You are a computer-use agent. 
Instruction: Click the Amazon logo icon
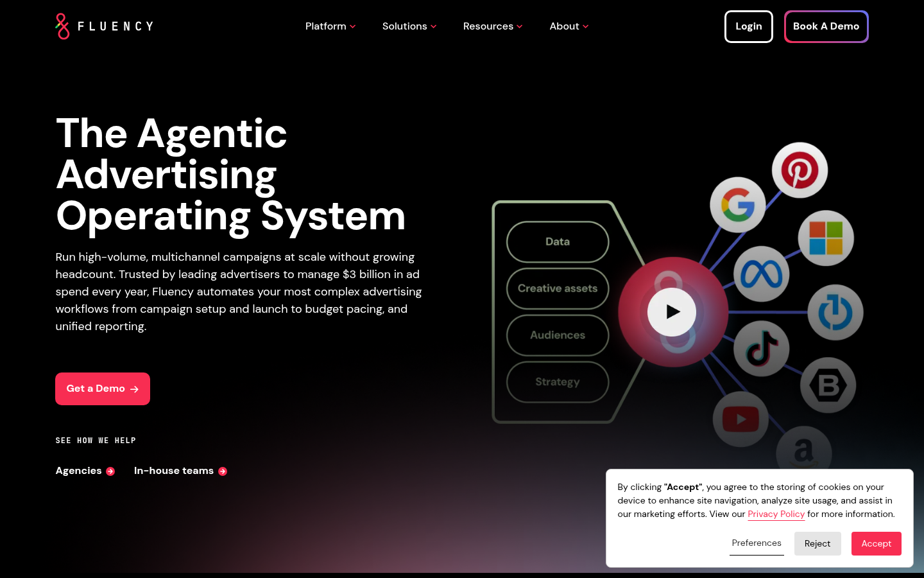804,450
